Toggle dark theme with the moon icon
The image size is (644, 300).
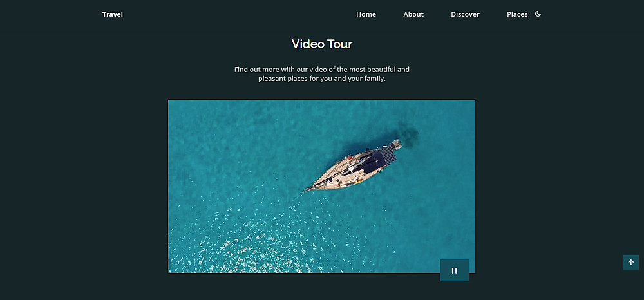click(x=538, y=14)
